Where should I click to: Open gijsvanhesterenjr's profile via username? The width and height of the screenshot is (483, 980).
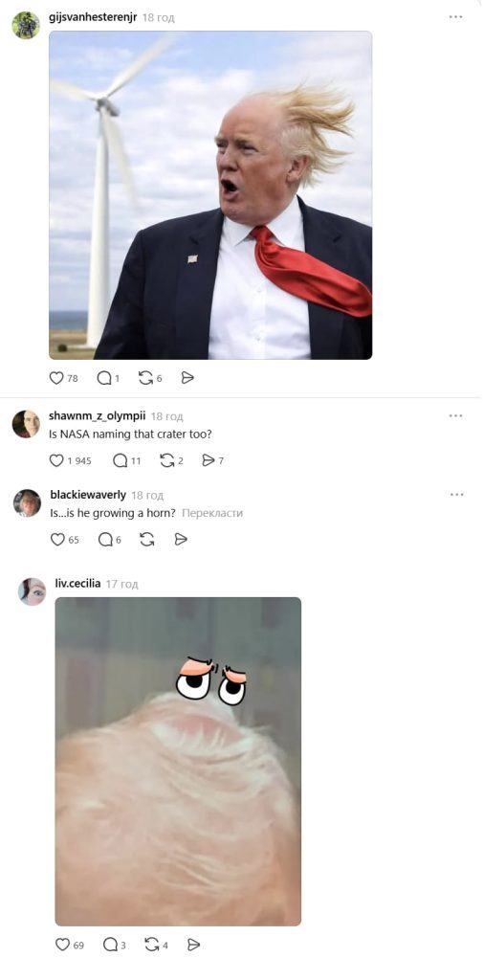[x=93, y=17]
